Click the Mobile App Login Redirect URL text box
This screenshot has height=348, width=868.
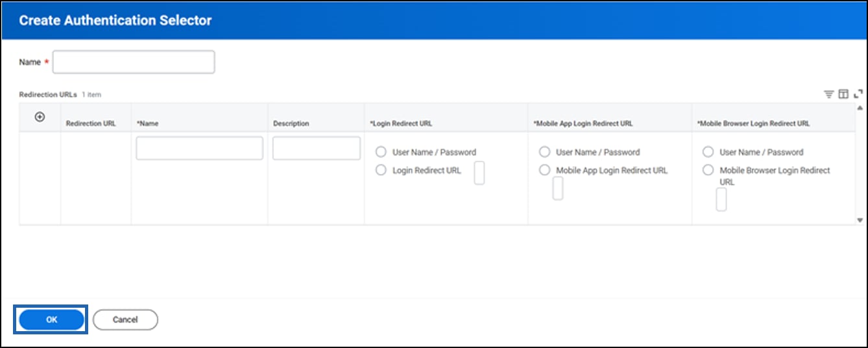click(558, 188)
